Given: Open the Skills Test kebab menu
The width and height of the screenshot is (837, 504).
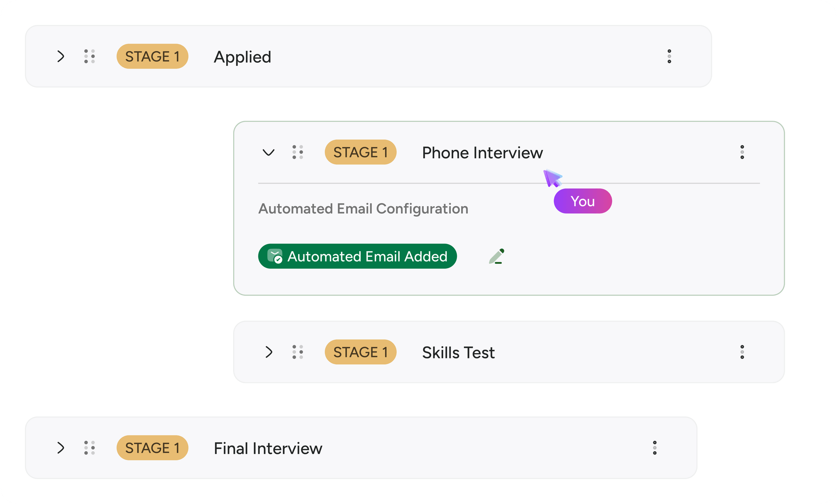Looking at the screenshot, I should point(742,352).
